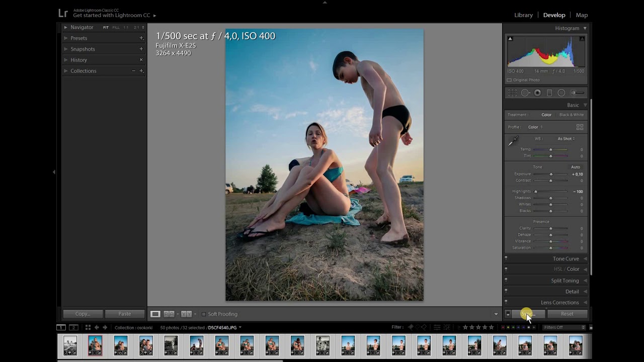Expand the History panel
The width and height of the screenshot is (644, 362).
coord(65,60)
